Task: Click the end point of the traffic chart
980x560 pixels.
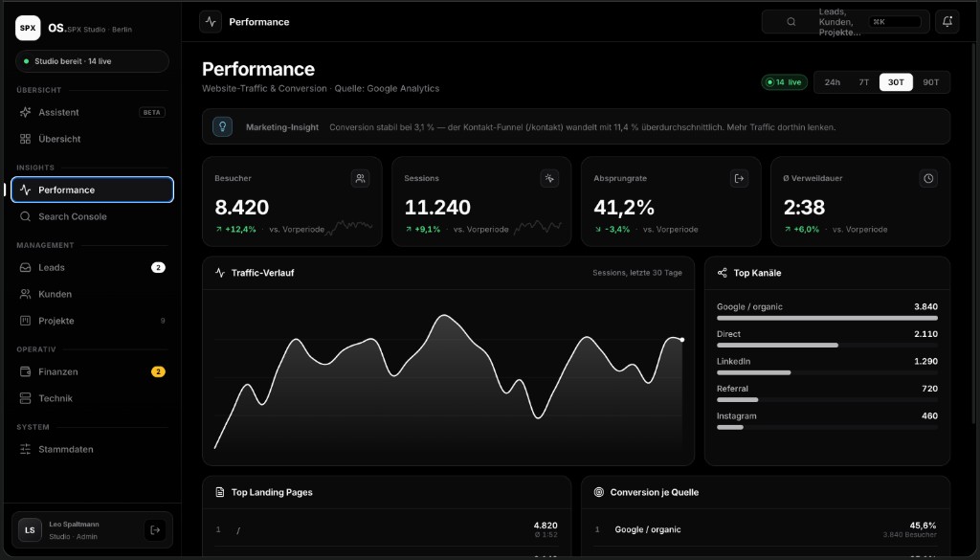Action: 681,340
